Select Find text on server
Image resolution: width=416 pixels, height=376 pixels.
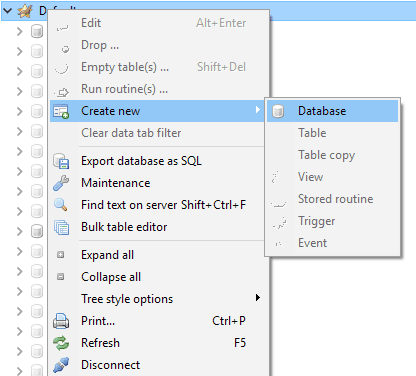[157, 205]
